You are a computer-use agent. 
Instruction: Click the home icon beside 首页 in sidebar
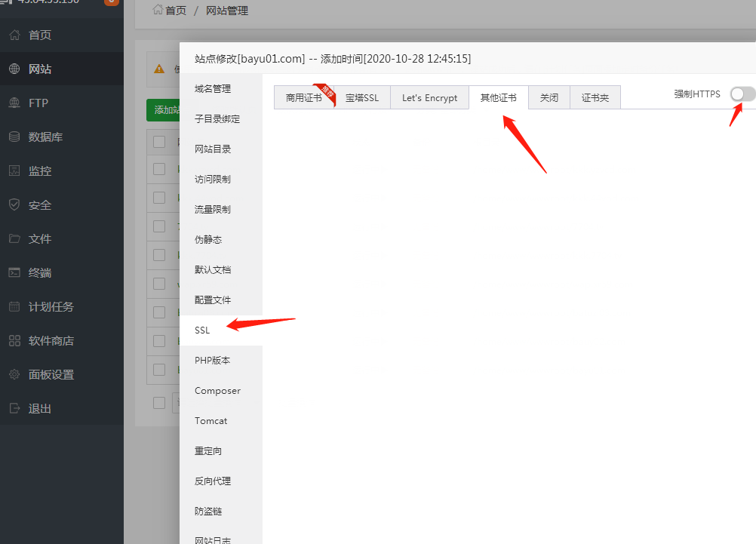coord(14,35)
